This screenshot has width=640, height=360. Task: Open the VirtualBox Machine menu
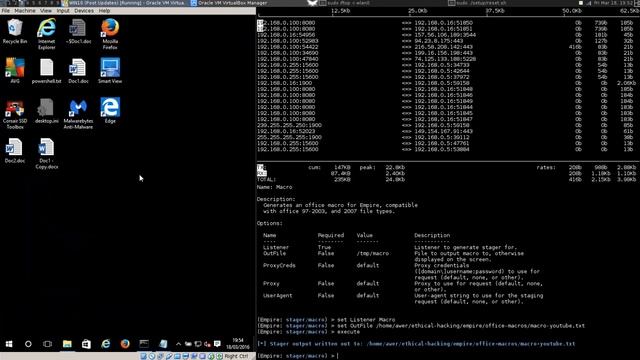point(25,11)
